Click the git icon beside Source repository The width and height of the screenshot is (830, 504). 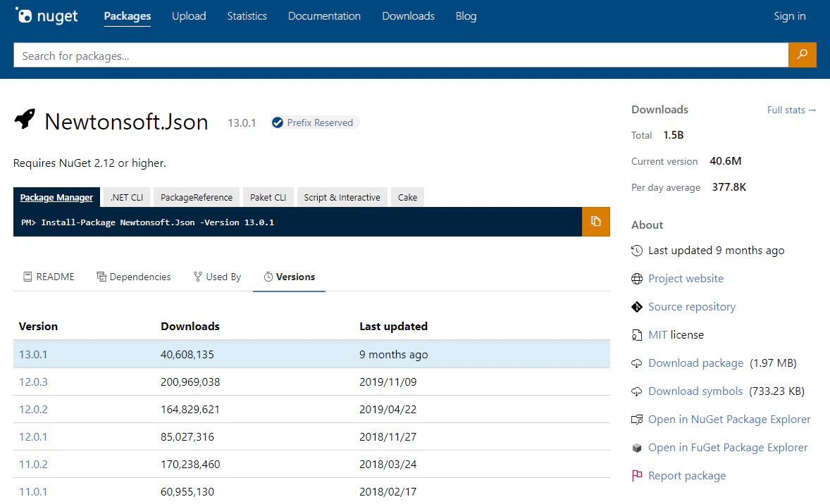coord(637,307)
